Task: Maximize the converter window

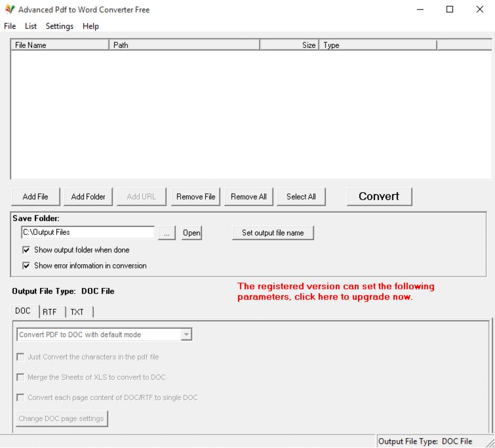Action: pyautogui.click(x=450, y=9)
